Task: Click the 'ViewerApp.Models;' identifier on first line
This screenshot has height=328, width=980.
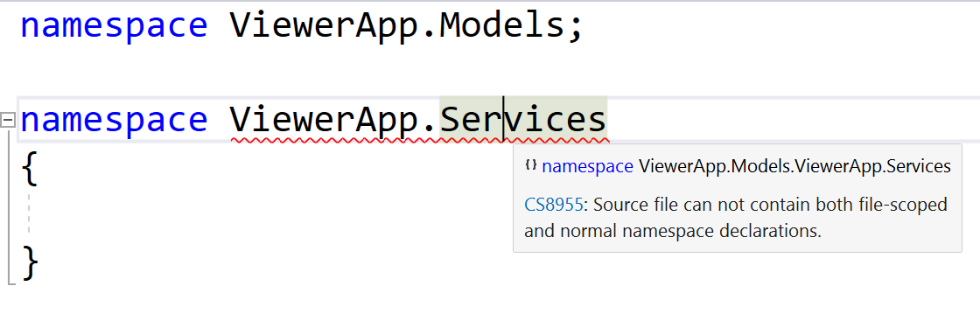Action: 406,26
